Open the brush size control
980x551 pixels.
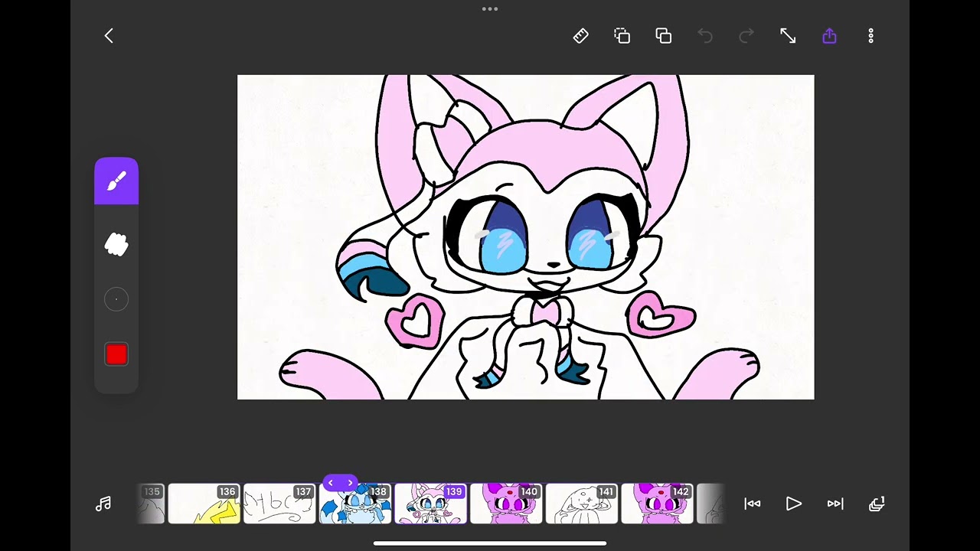(x=116, y=299)
